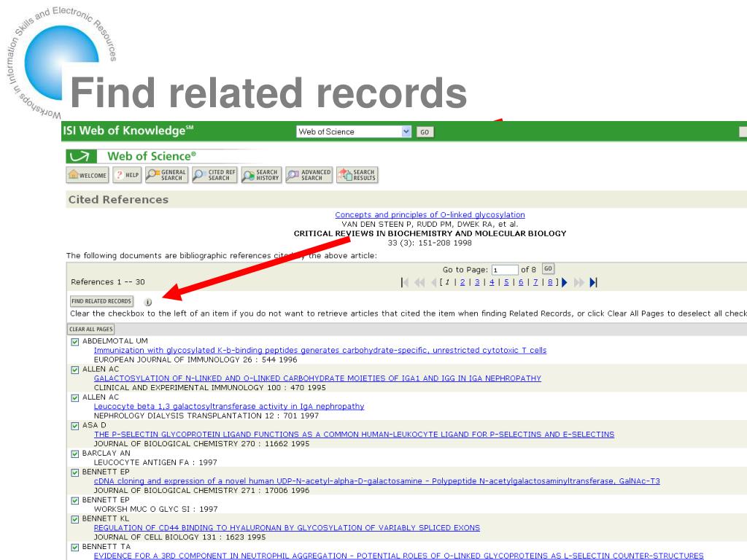This screenshot has width=747, height=560.
Task: Go to General Search
Action: (167, 175)
